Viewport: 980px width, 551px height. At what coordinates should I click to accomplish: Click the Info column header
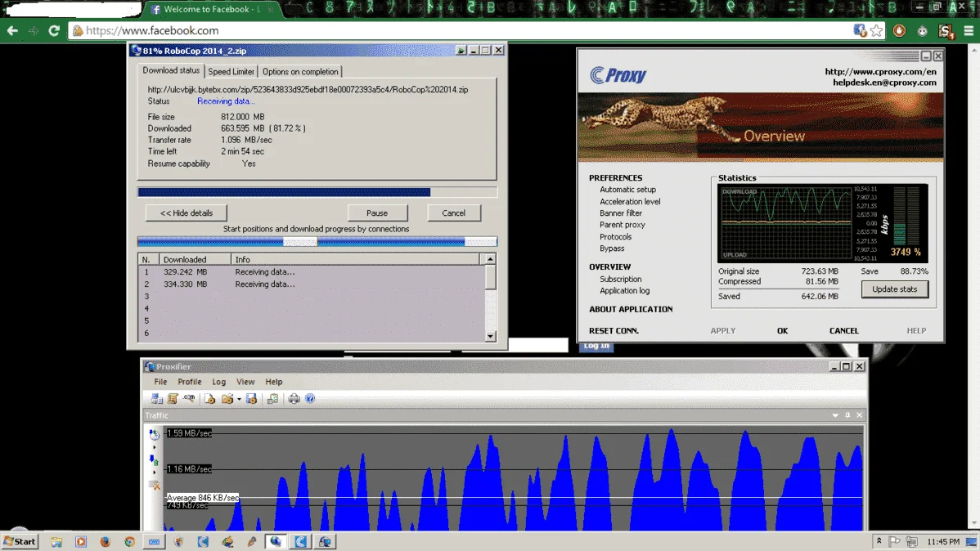coord(356,259)
